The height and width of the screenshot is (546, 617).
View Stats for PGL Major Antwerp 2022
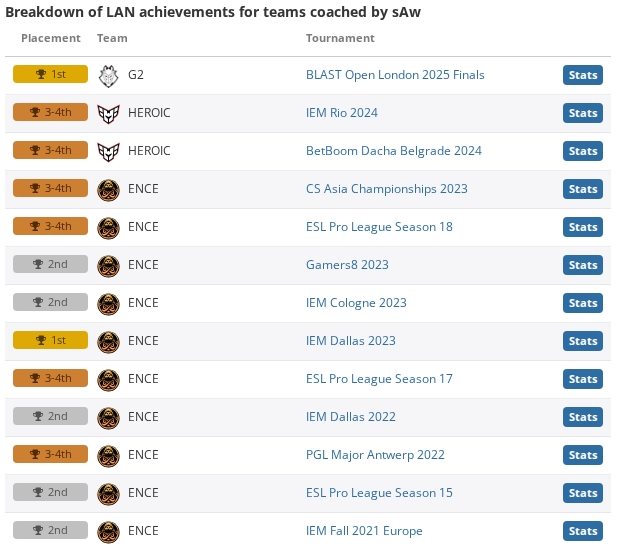[583, 455]
